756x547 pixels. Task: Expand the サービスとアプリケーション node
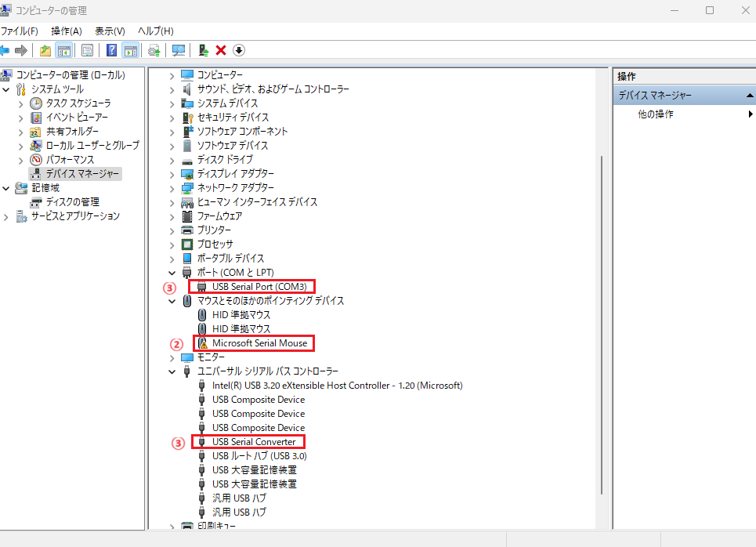coord(6,217)
